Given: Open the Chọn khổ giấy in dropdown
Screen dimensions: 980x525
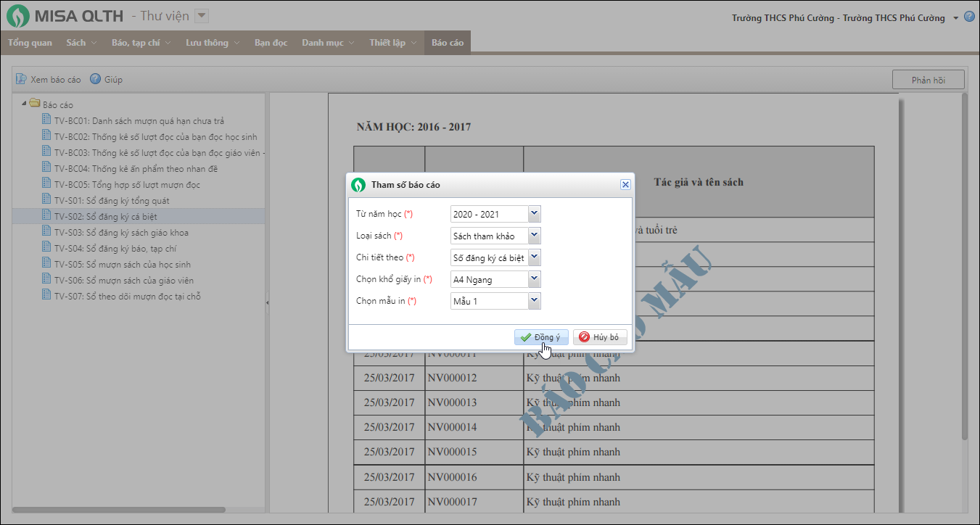Looking at the screenshot, I should pos(535,279).
